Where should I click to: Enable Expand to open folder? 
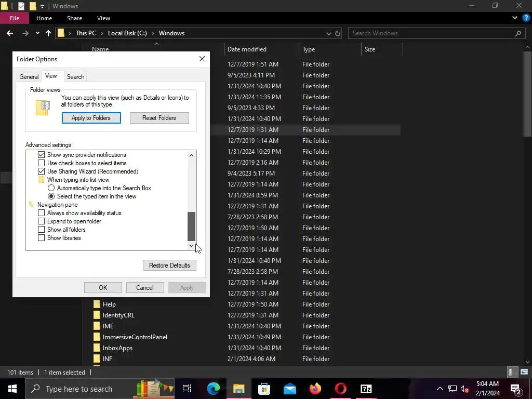click(x=42, y=221)
